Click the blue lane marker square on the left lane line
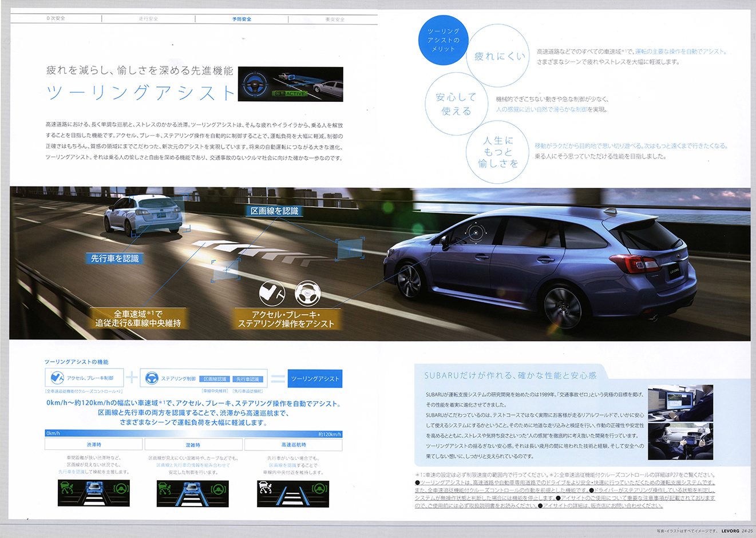Image resolution: width=756 pixels, height=538 pixels. point(225,271)
